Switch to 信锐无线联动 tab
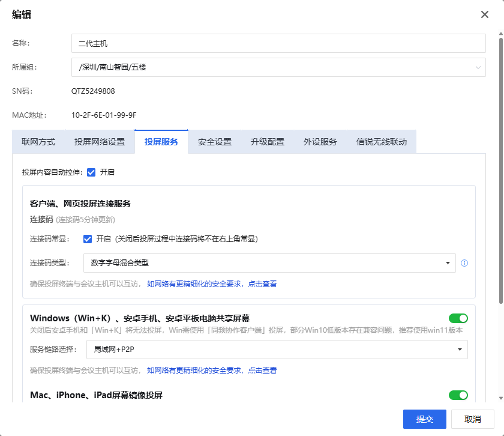This screenshot has width=504, height=436. [382, 142]
